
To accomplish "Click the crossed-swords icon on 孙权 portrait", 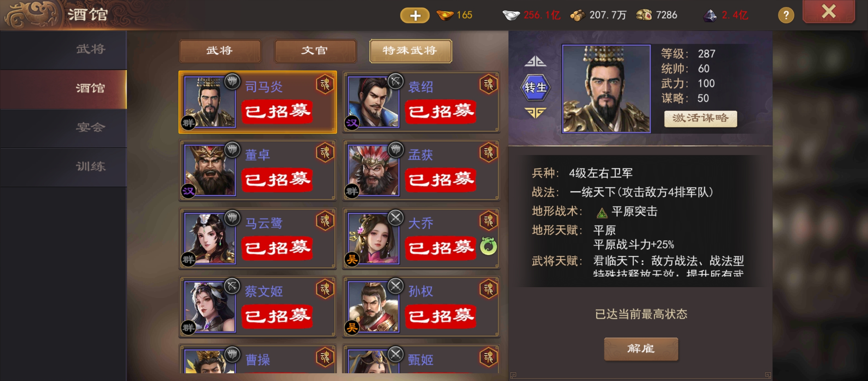I will tap(396, 286).
